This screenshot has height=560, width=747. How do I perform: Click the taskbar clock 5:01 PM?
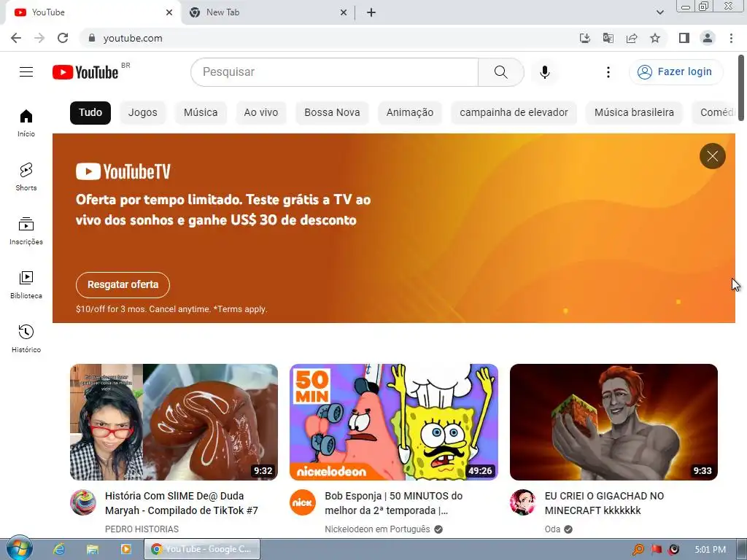[711, 550]
